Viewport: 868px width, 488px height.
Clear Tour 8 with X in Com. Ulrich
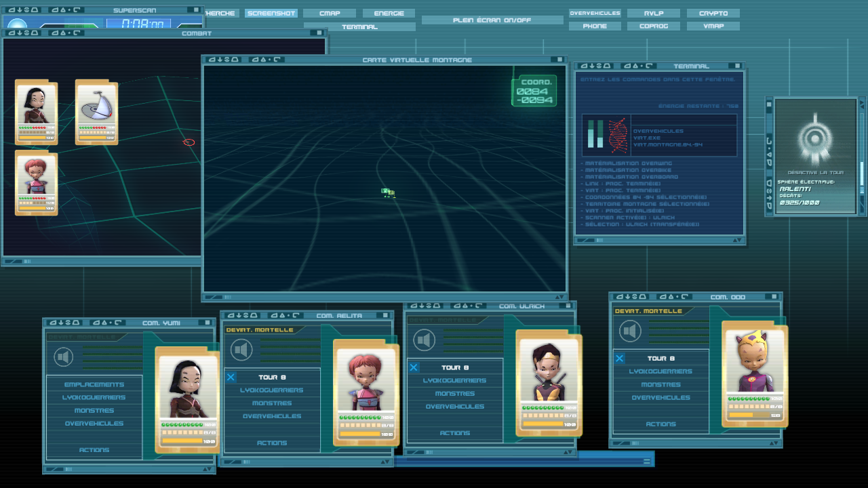[x=414, y=367]
